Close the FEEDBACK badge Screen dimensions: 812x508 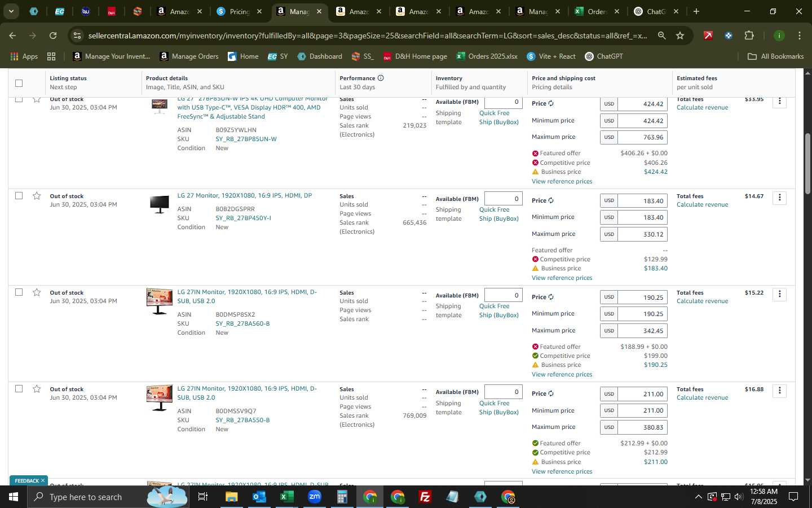pos(42,480)
